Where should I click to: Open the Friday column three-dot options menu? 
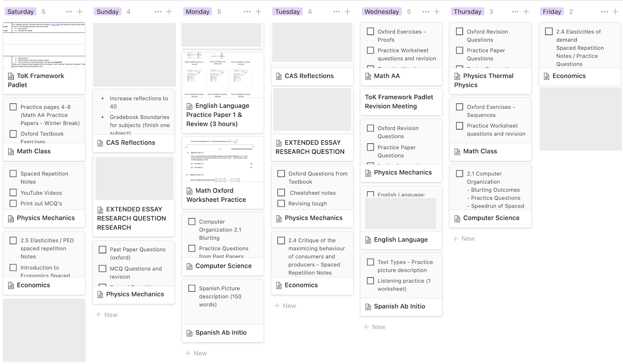[604, 12]
